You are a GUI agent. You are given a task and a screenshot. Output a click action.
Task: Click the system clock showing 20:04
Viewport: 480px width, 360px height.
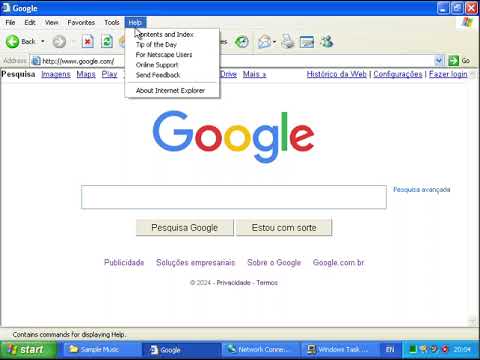click(462, 349)
